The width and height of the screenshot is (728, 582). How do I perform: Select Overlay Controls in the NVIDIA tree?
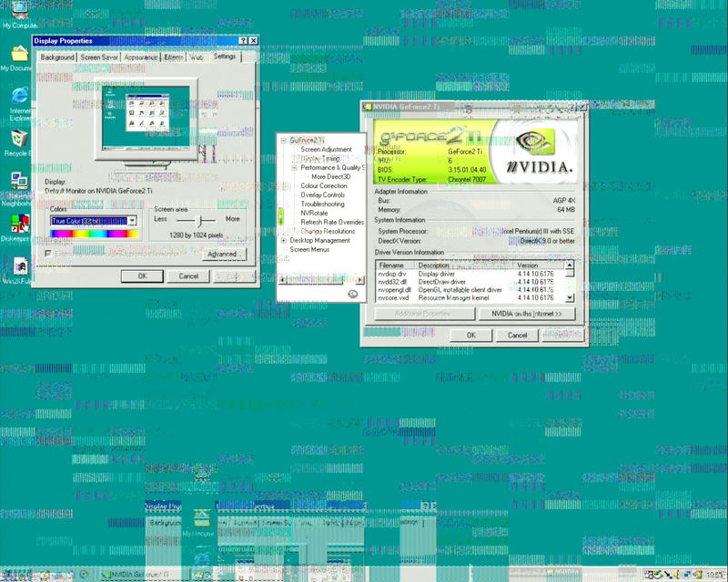(x=323, y=195)
